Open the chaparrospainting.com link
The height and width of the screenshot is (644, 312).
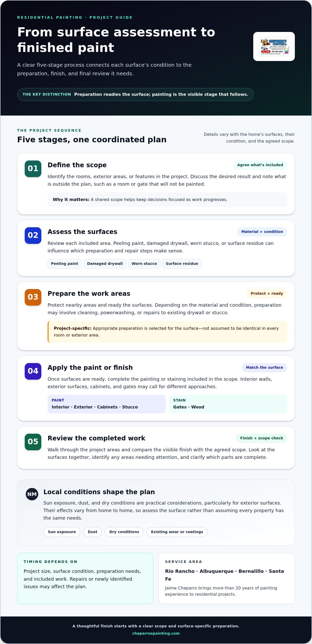click(156, 633)
